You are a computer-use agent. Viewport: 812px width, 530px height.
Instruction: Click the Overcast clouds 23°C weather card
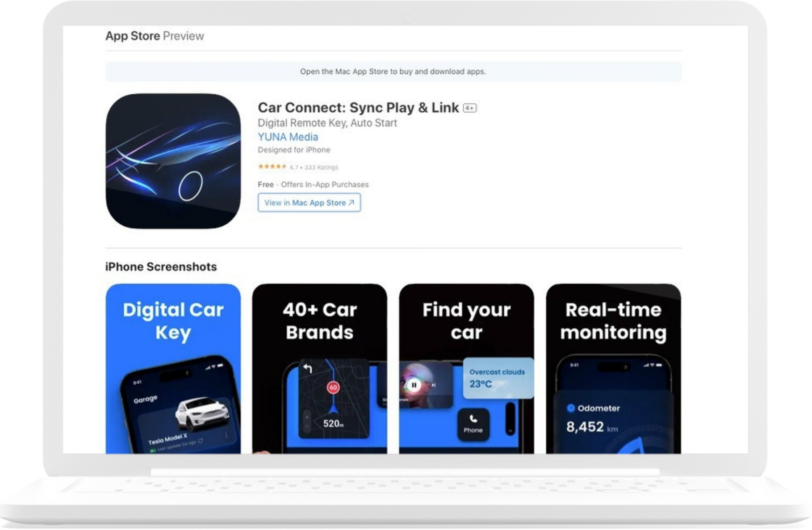pos(498,378)
